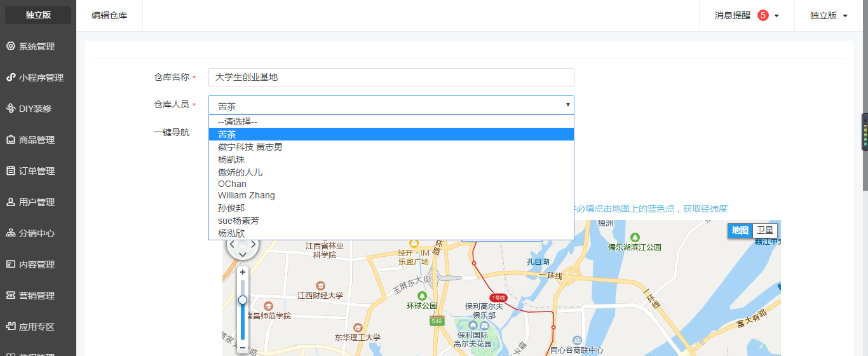Choose 徽宁科技 黄志勇 from the list
Viewport: 868px width, 356px height.
(391, 147)
